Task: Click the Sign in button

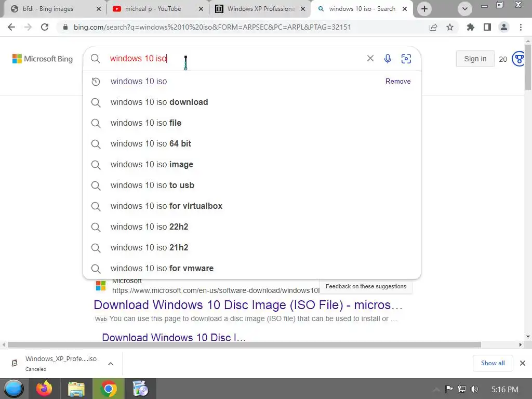Action: [475, 59]
